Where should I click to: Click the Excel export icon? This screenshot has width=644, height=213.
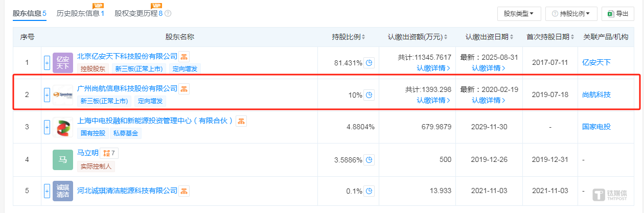tap(610, 14)
